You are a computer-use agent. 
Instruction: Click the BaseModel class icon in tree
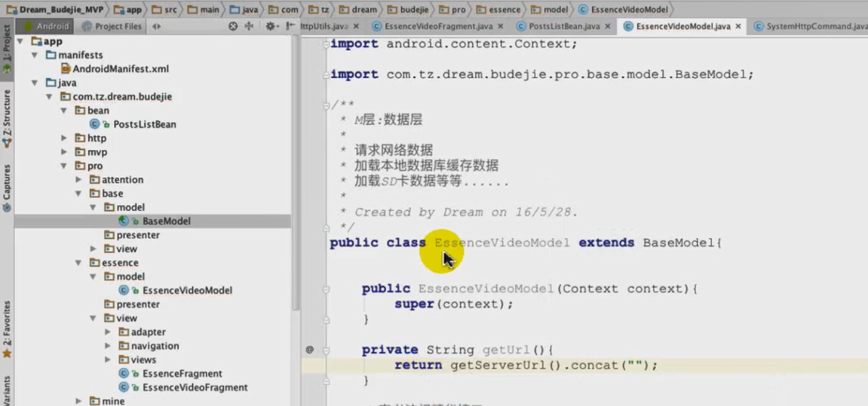[124, 221]
